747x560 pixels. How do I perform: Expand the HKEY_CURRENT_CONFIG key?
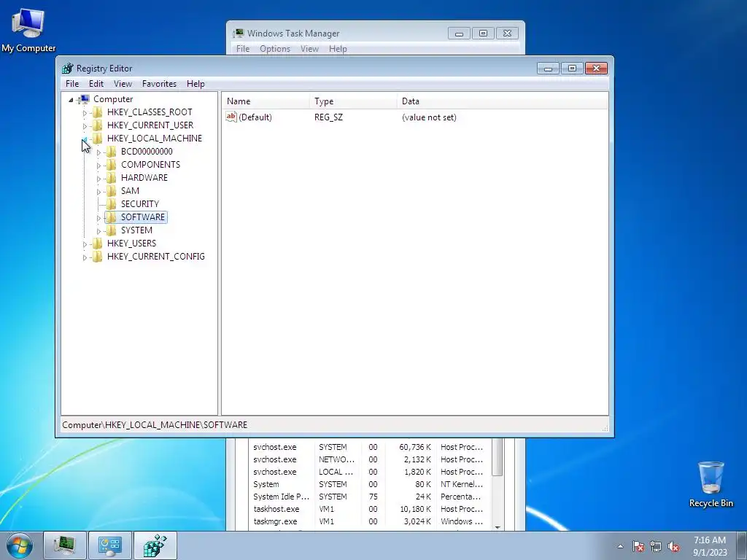pyautogui.click(x=85, y=257)
